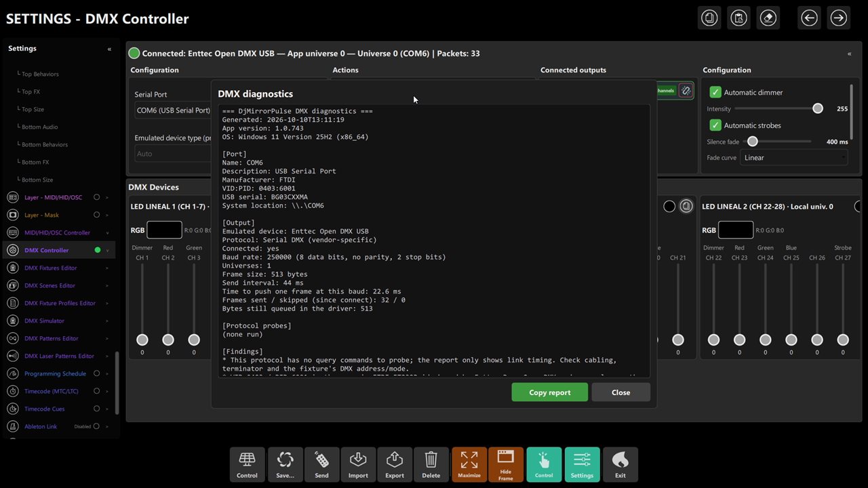The image size is (868, 488).
Task: Go back with the left arrow icon
Action: tap(809, 18)
